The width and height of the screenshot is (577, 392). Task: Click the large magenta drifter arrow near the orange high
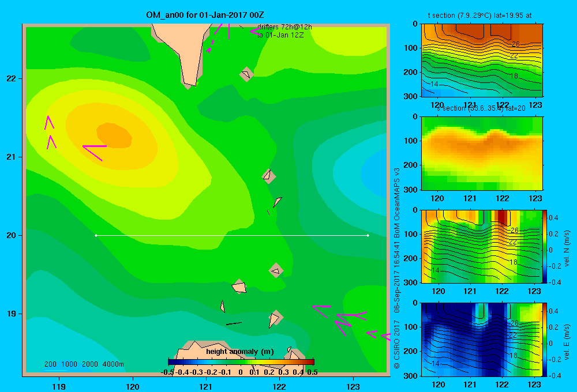94,152
